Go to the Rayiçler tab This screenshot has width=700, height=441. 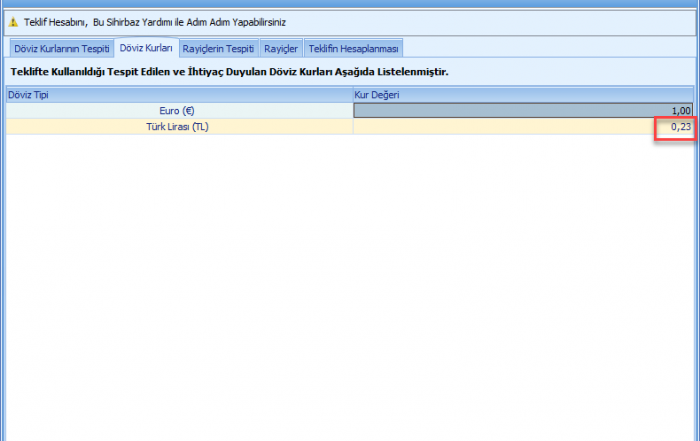click(x=281, y=48)
